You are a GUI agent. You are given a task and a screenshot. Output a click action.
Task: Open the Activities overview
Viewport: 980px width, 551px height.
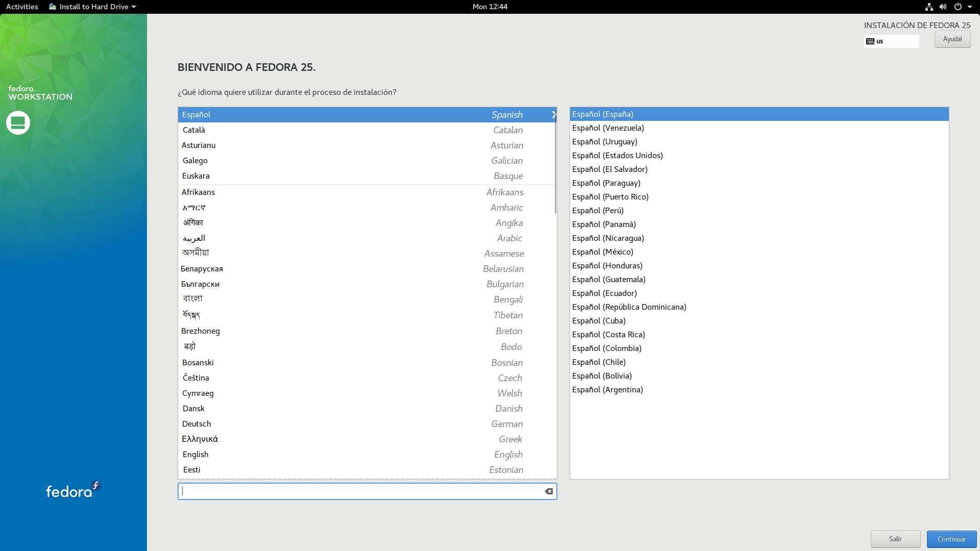[22, 7]
